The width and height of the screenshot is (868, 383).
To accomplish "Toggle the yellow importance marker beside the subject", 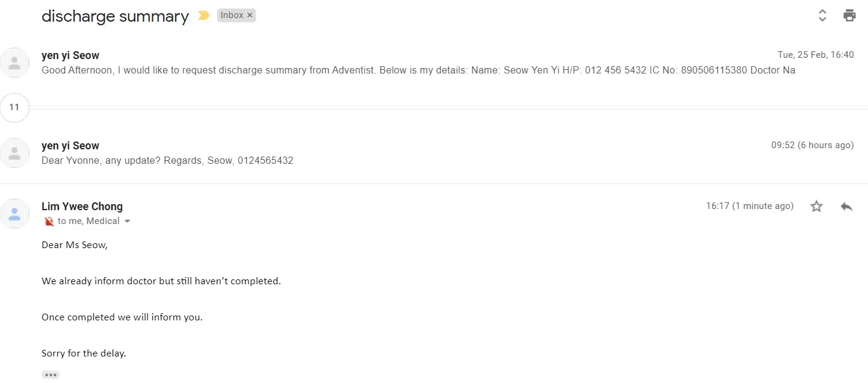I will [203, 16].
